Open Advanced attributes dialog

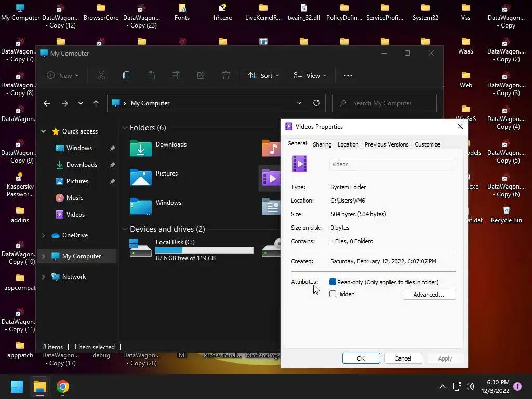tap(429, 295)
